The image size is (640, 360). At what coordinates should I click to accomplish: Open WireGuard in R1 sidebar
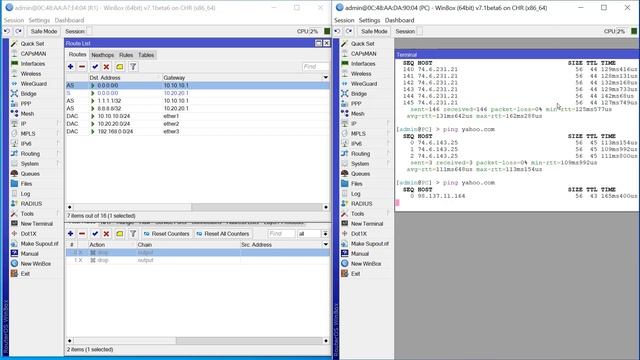(x=33, y=84)
